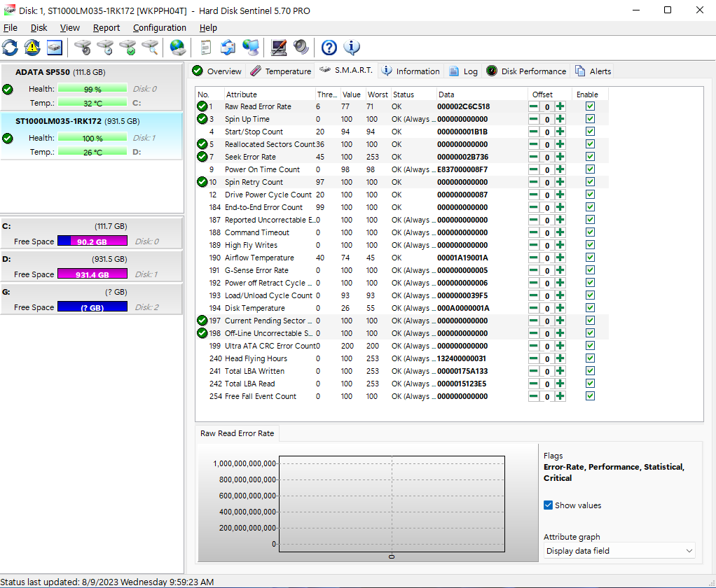Open the File menu
This screenshot has height=588, width=716.
pos(10,28)
